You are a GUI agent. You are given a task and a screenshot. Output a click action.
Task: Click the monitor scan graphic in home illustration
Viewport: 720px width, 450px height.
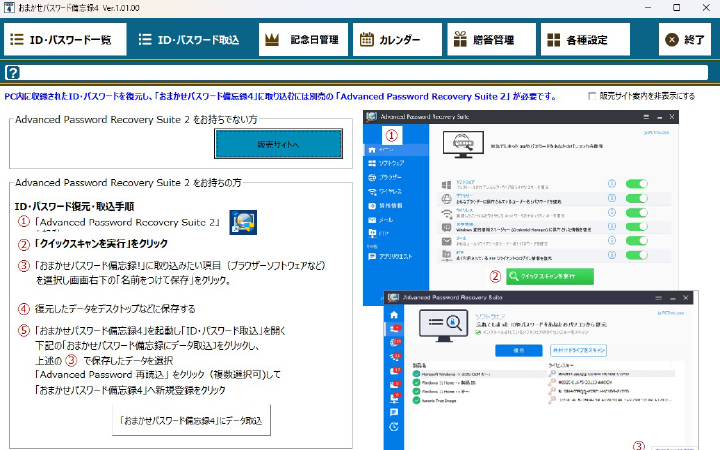tap(463, 144)
